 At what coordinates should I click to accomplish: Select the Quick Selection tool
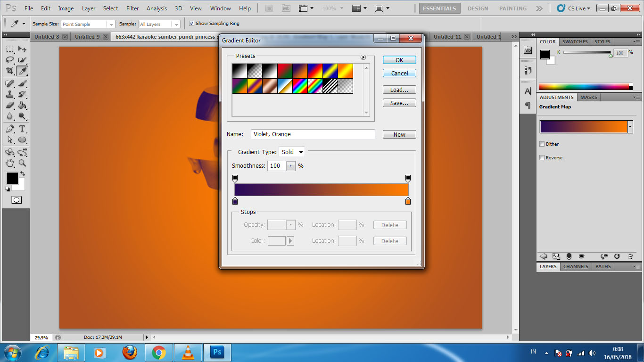tap(22, 60)
